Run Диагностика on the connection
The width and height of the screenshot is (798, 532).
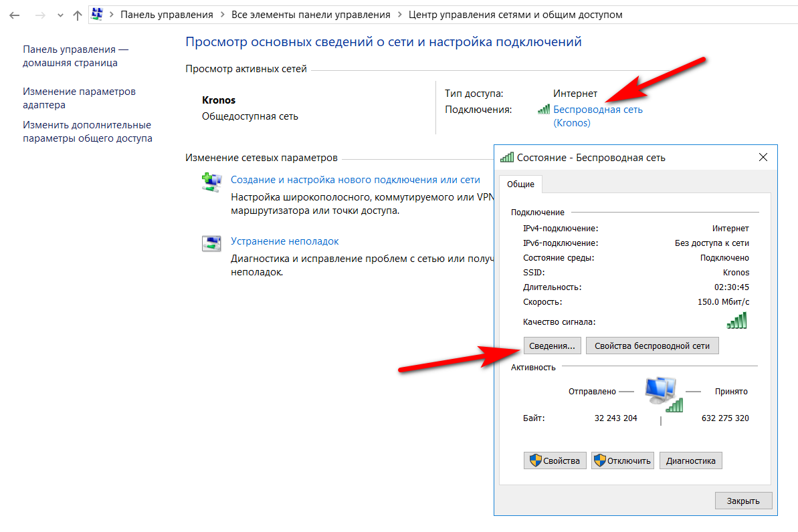coord(690,460)
